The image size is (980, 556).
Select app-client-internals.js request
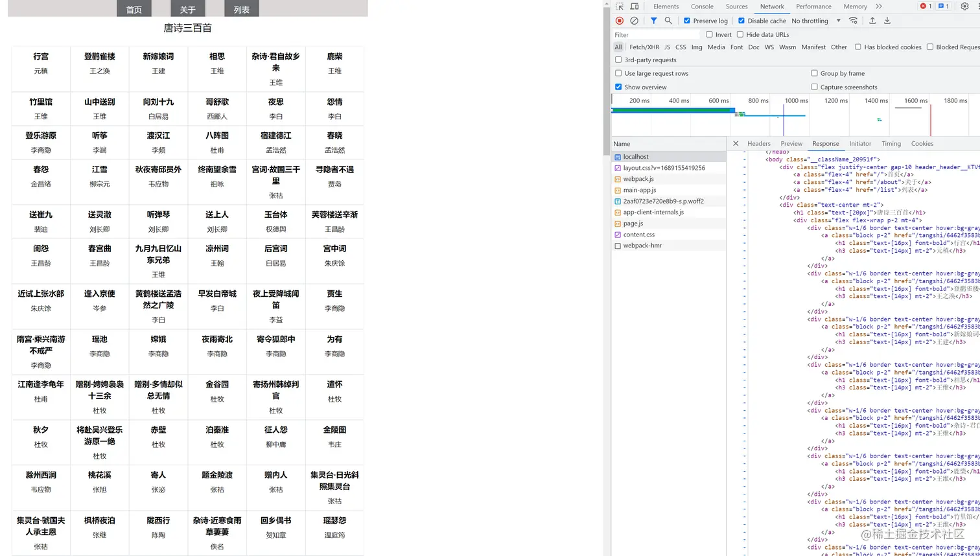point(669,212)
